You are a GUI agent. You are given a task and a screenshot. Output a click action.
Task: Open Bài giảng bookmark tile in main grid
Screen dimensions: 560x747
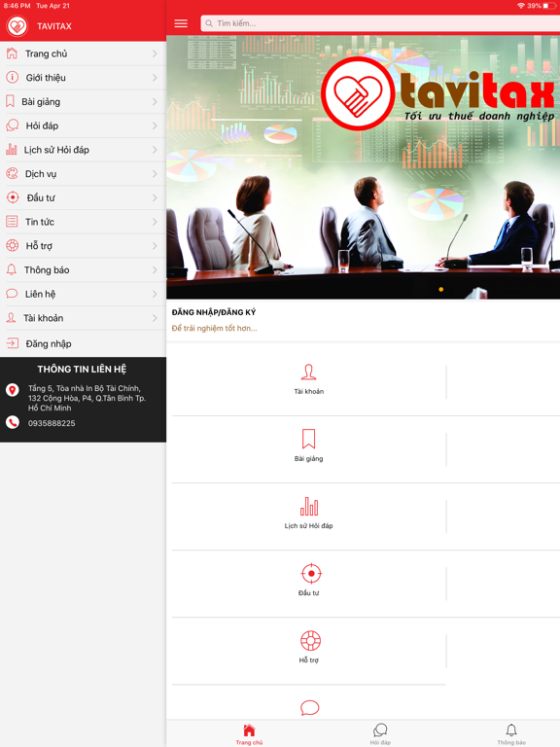[x=308, y=445]
